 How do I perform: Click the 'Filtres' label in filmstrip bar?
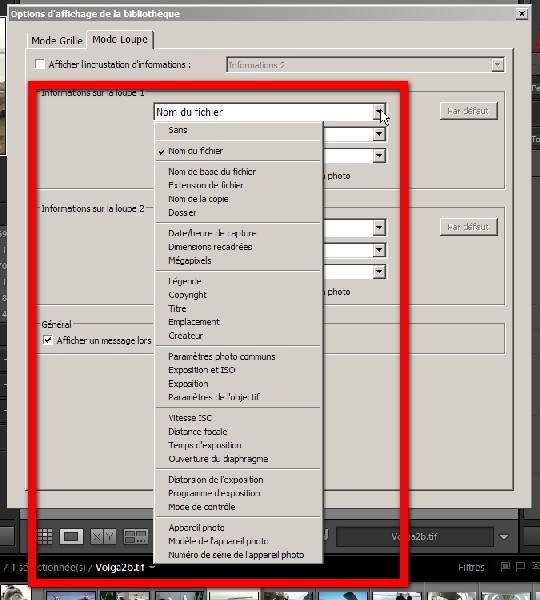click(x=471, y=567)
